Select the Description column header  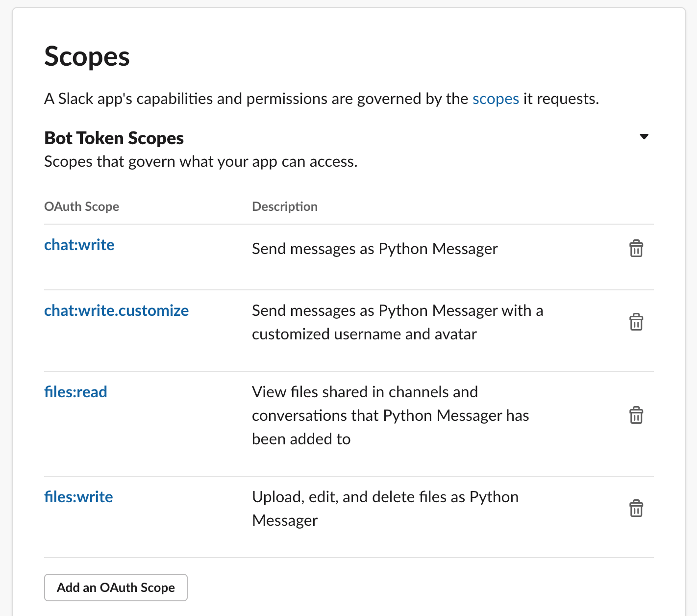point(284,206)
